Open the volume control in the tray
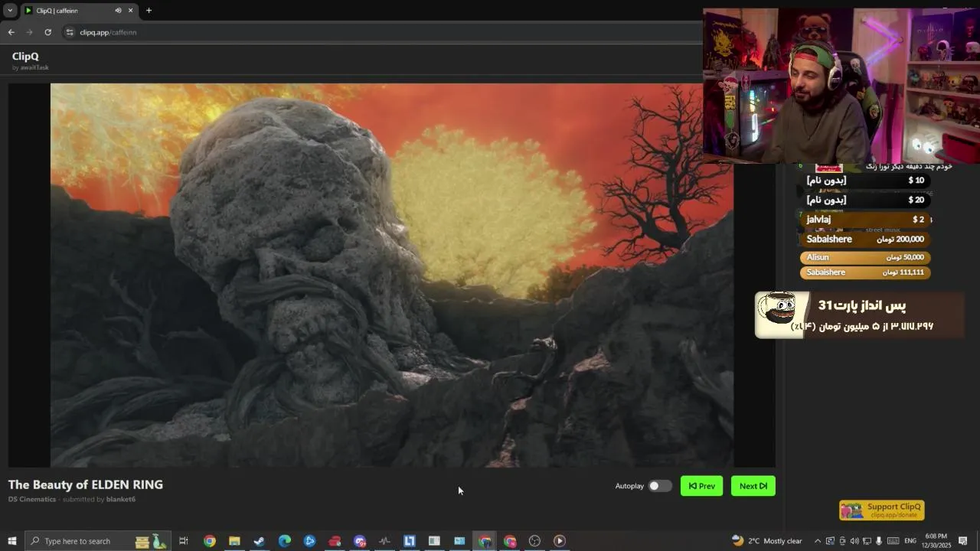This screenshot has height=551, width=980. tap(854, 541)
